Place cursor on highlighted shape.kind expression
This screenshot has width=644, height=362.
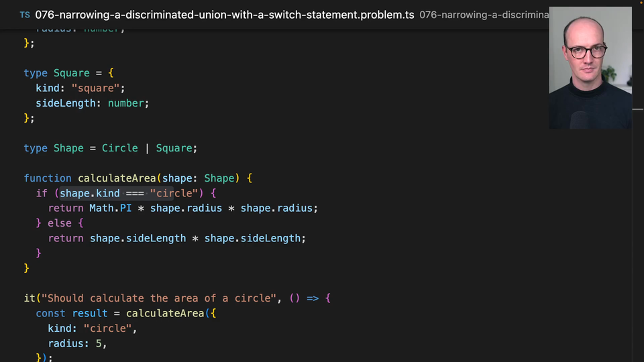pyautogui.click(x=90, y=194)
